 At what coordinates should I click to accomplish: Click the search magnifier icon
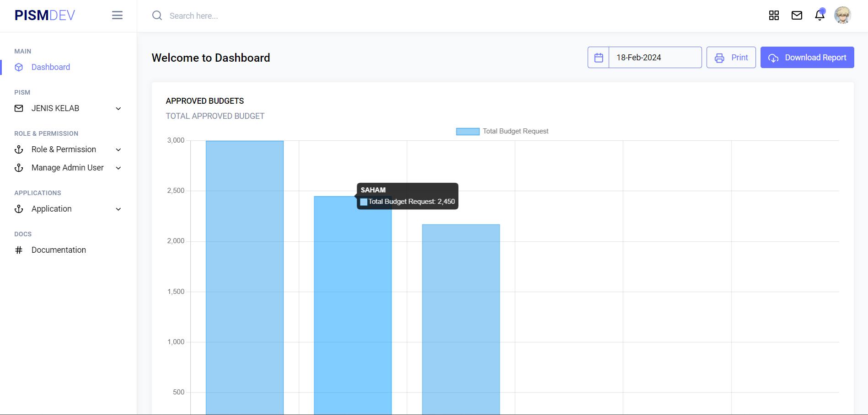(x=157, y=16)
